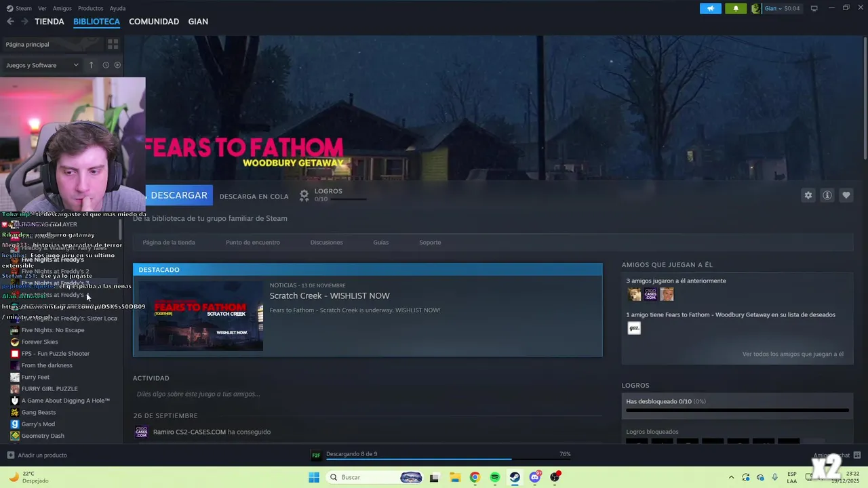
Task: Select Geometry Dash in library list
Action: [x=43, y=436]
